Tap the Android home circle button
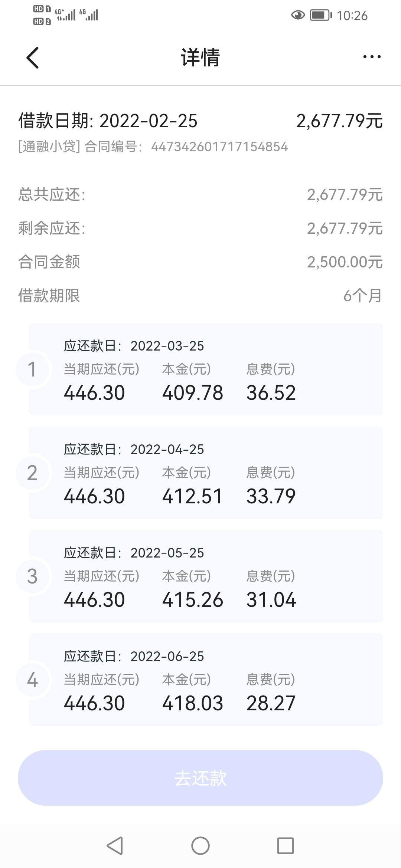401x868 pixels. click(x=200, y=846)
